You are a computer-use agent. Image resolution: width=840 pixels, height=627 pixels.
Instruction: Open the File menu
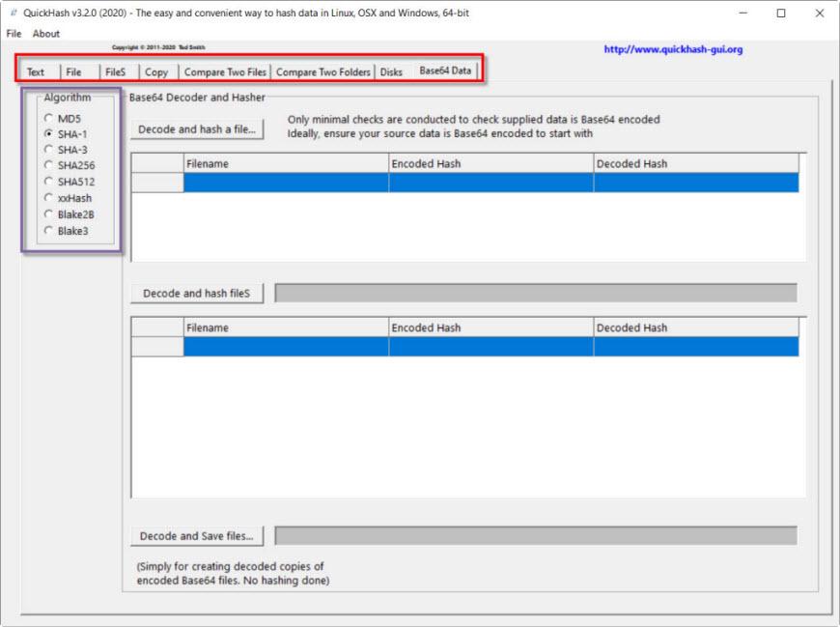[14, 34]
